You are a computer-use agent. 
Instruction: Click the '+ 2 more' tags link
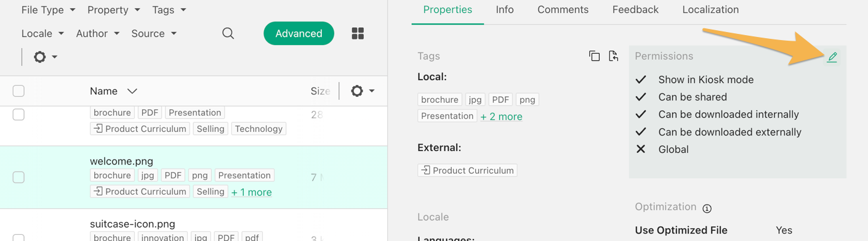pos(501,116)
